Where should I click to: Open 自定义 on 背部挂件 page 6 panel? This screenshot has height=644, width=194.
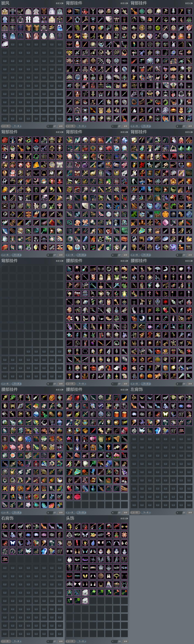point(60,261)
